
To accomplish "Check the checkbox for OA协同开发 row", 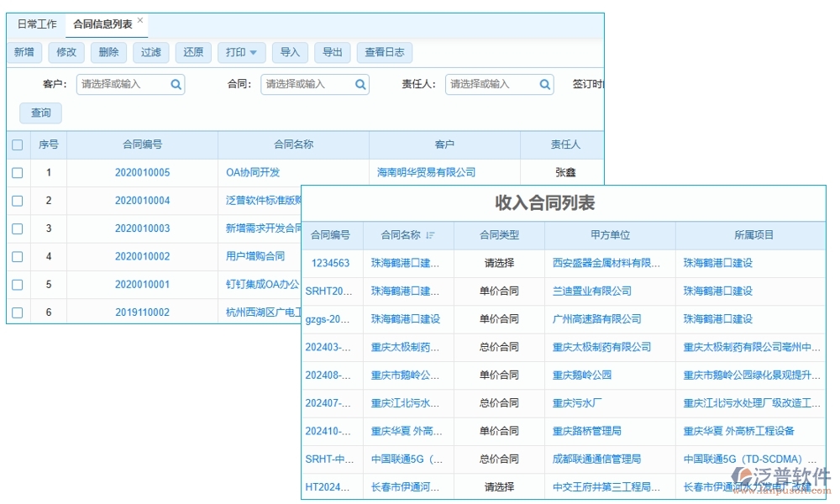I will tap(18, 172).
